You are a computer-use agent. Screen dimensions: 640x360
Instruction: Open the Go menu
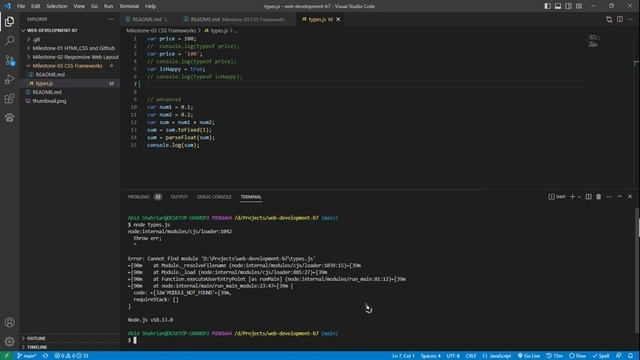point(94,6)
